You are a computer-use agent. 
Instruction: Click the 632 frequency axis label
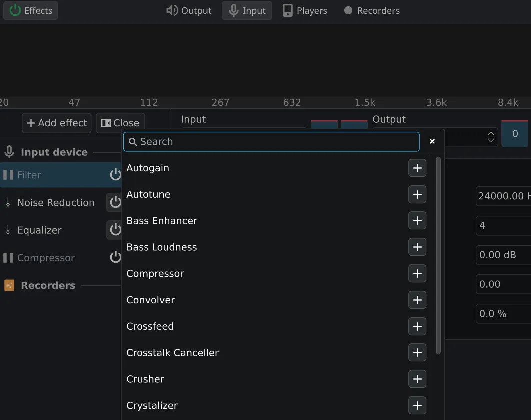coord(292,102)
